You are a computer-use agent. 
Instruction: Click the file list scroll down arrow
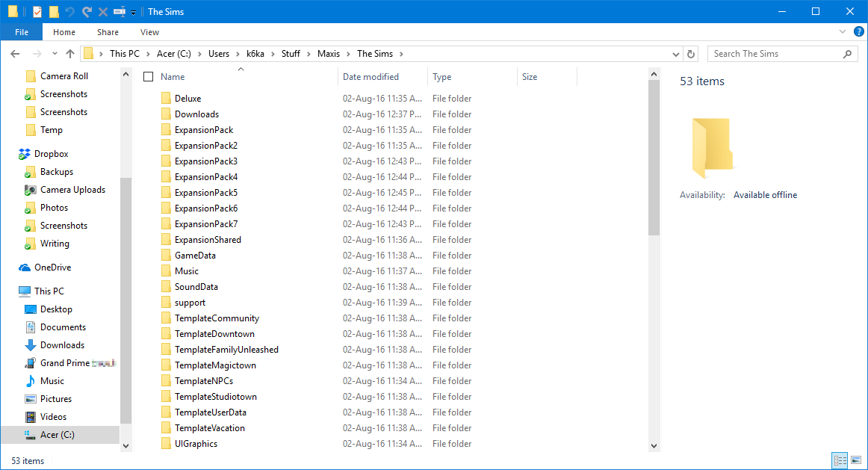[654, 445]
